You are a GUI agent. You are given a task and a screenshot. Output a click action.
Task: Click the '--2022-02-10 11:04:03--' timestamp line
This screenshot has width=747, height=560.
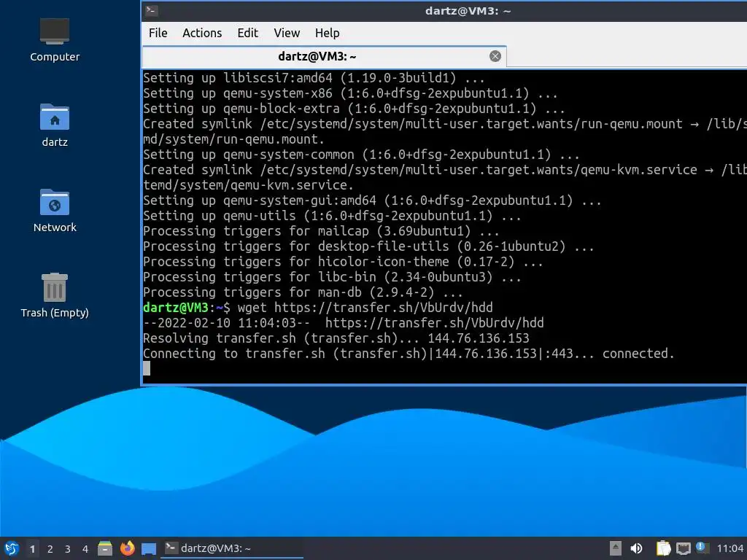[x=343, y=323]
